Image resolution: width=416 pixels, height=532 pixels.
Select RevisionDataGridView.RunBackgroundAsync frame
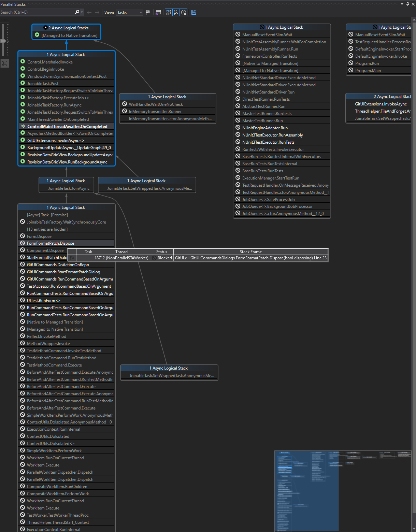(67, 162)
